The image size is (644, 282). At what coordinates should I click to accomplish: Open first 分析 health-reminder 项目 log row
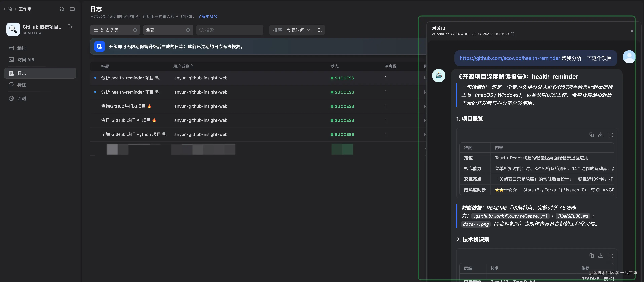(x=258, y=78)
